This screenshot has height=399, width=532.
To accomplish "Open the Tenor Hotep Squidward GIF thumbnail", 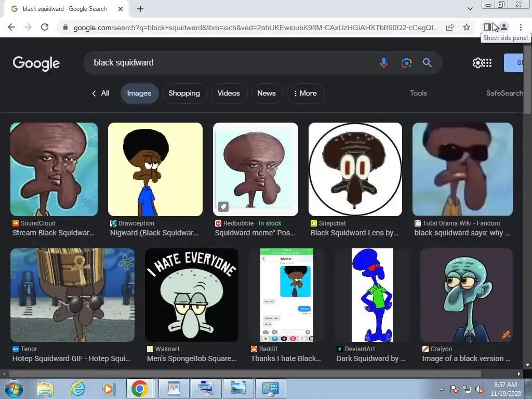I will [x=73, y=295].
